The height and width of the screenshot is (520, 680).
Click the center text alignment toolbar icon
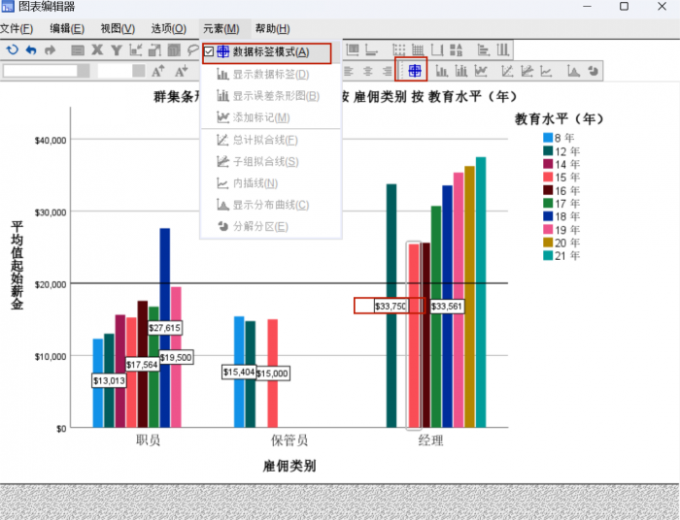click(x=368, y=71)
